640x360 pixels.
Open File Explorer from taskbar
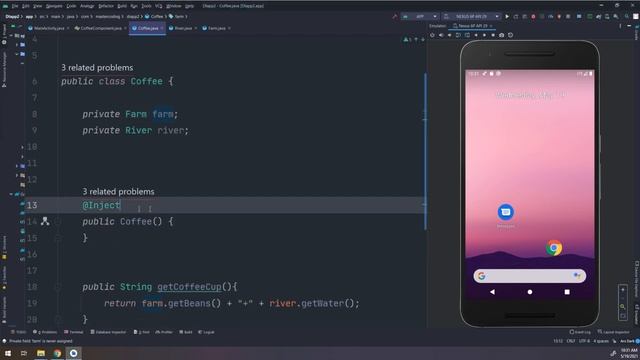pos(41,353)
